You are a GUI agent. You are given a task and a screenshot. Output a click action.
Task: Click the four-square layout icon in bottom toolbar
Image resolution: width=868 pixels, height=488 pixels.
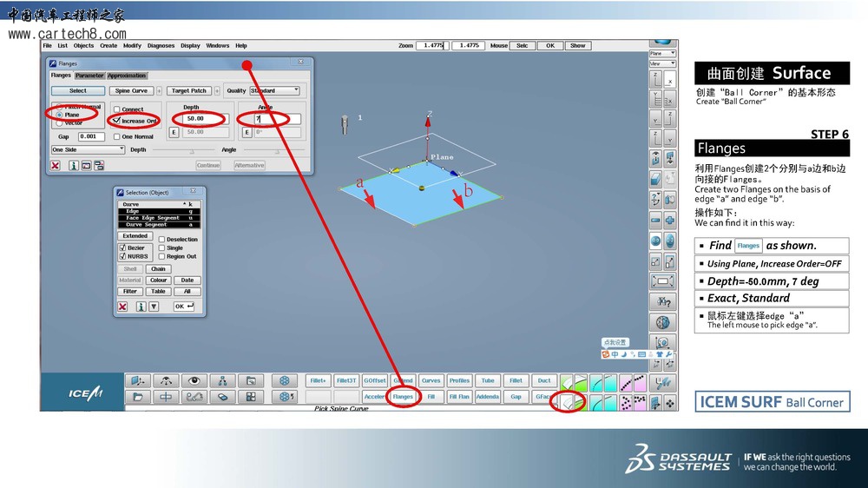pos(251,397)
